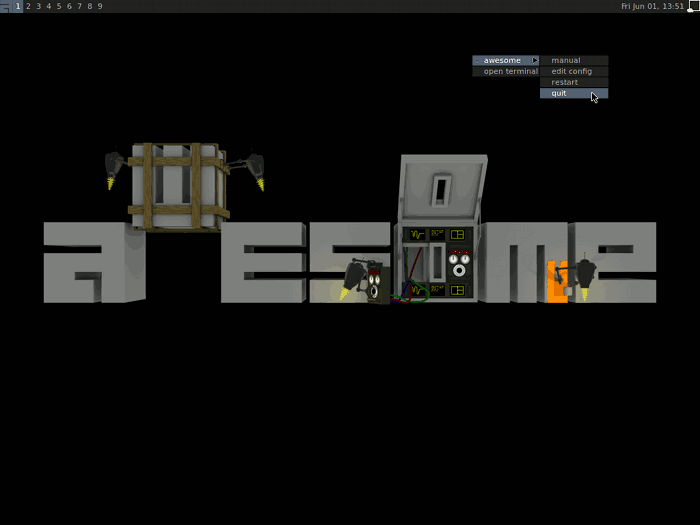The image size is (700, 525).
Task: Switch to tag 6
Action: pos(69,6)
